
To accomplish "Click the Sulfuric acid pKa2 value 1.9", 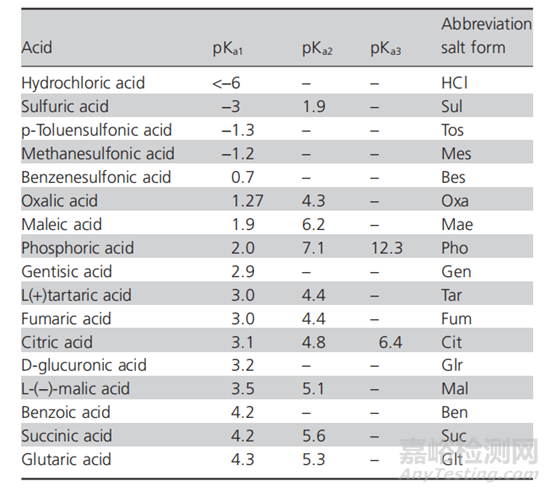I will tap(314, 106).
